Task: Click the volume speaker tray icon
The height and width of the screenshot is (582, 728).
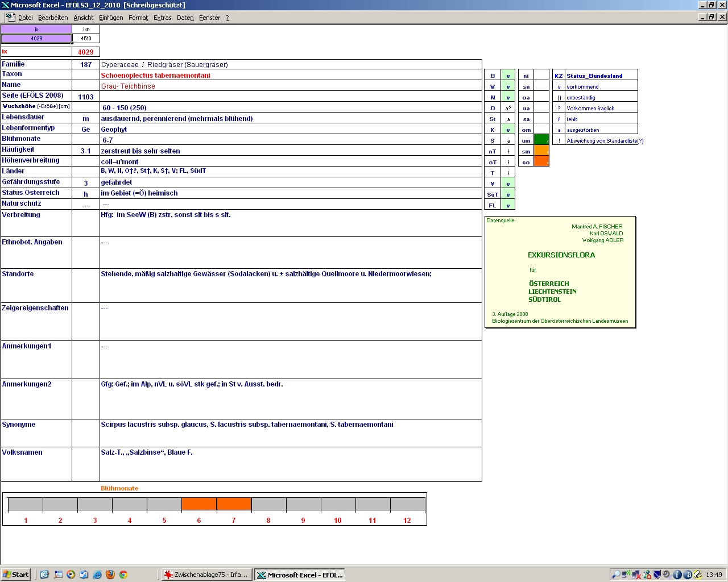Action: coord(667,575)
